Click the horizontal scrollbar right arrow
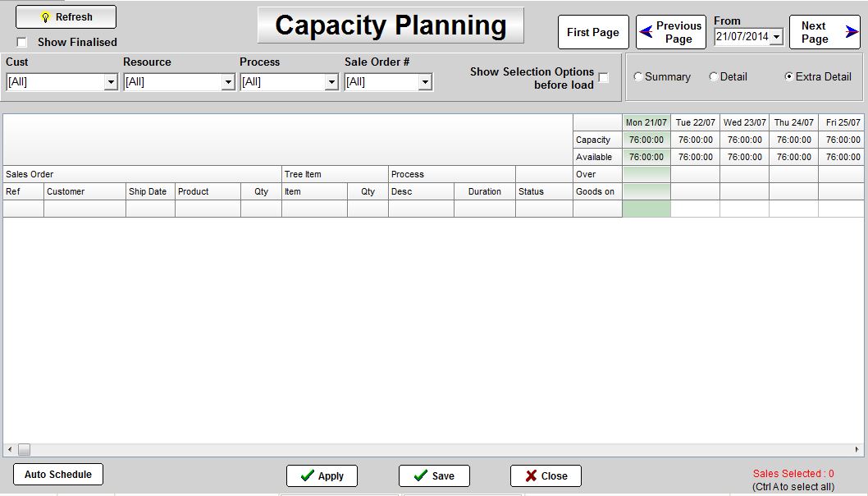 857,450
